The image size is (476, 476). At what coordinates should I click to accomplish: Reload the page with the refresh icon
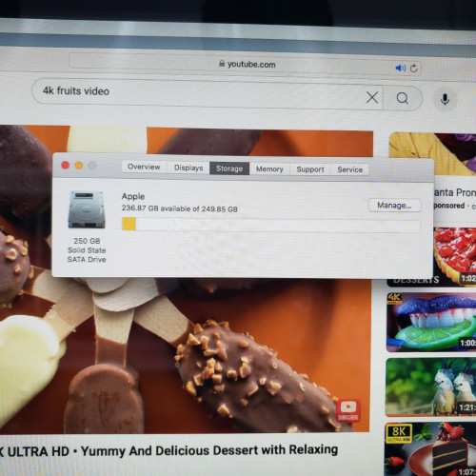pos(413,69)
